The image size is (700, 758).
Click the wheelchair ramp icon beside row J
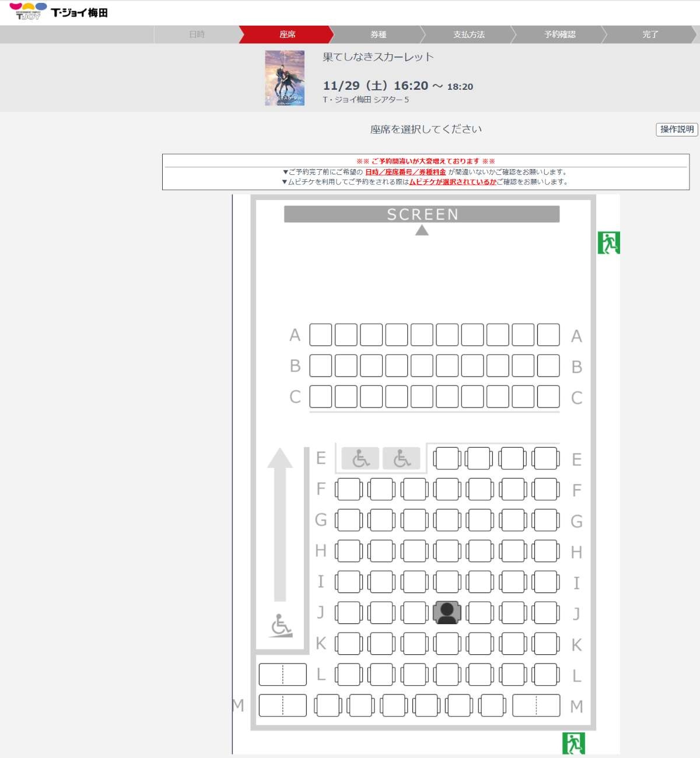[x=281, y=625]
